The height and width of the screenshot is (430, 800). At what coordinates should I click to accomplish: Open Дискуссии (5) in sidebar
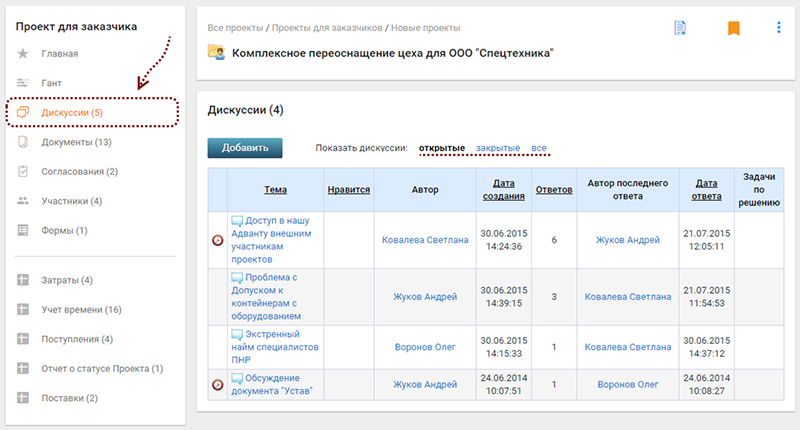coord(72,113)
